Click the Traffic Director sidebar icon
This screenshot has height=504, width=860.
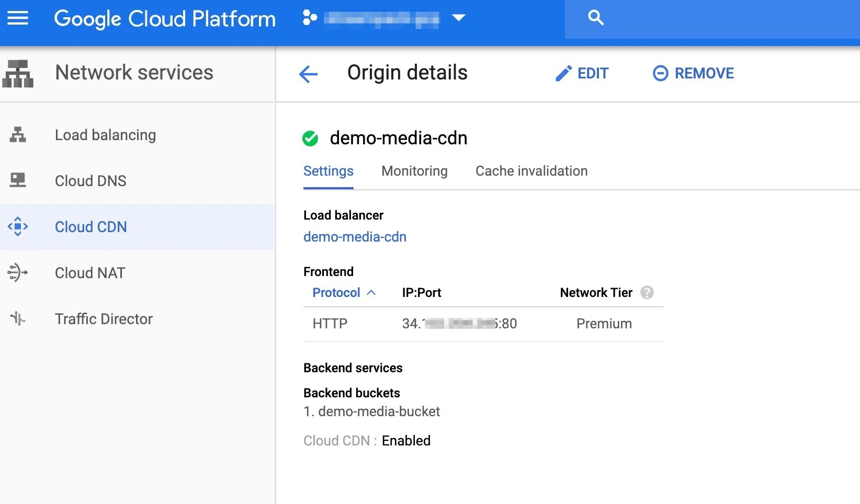(18, 318)
